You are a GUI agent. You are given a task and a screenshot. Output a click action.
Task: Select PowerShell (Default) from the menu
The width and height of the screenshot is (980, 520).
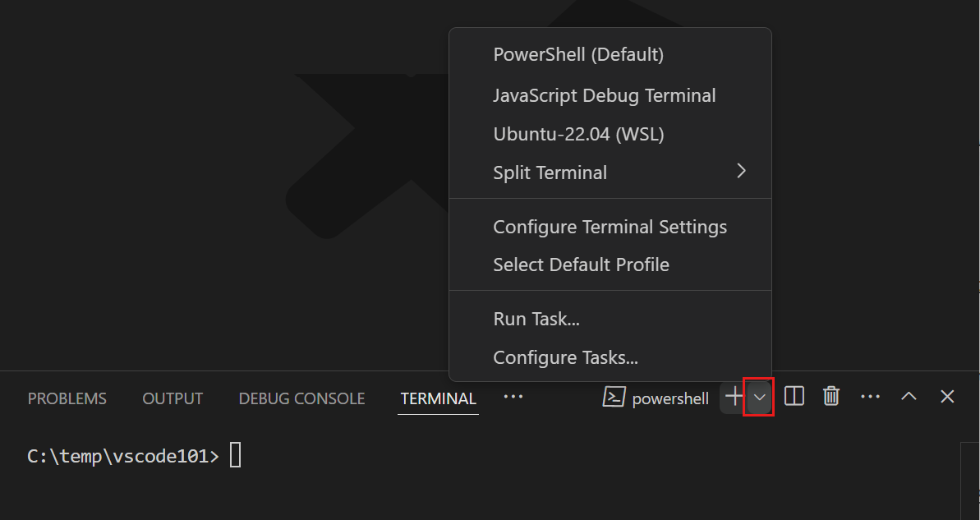pyautogui.click(x=578, y=54)
